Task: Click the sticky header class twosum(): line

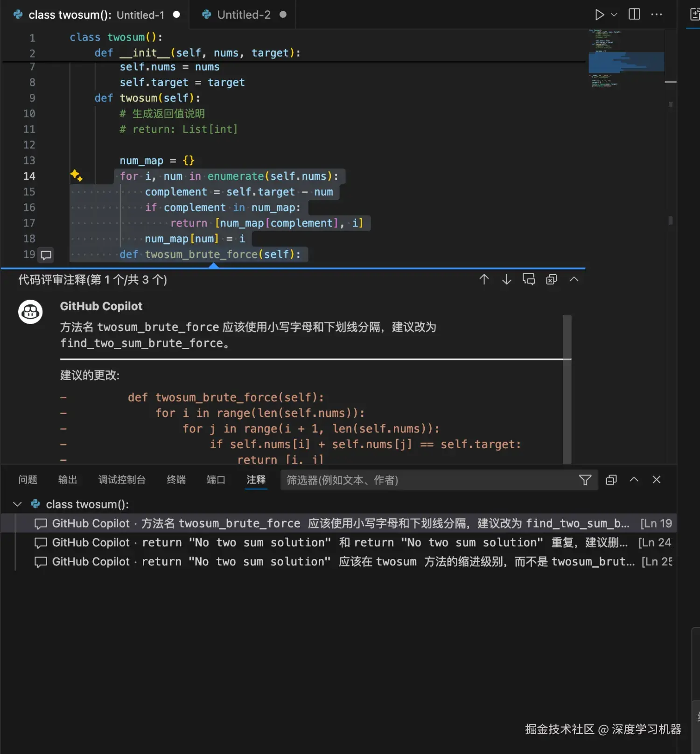Action: [116, 37]
